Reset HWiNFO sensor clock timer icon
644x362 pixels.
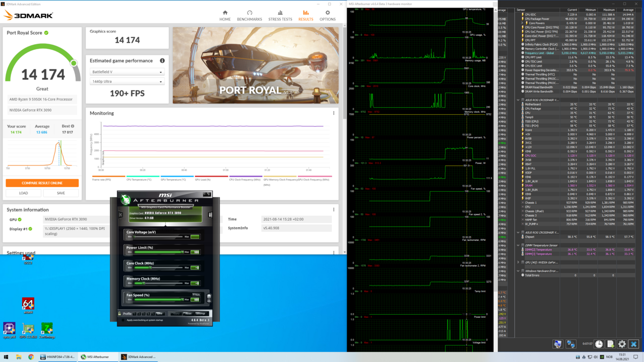point(599,344)
